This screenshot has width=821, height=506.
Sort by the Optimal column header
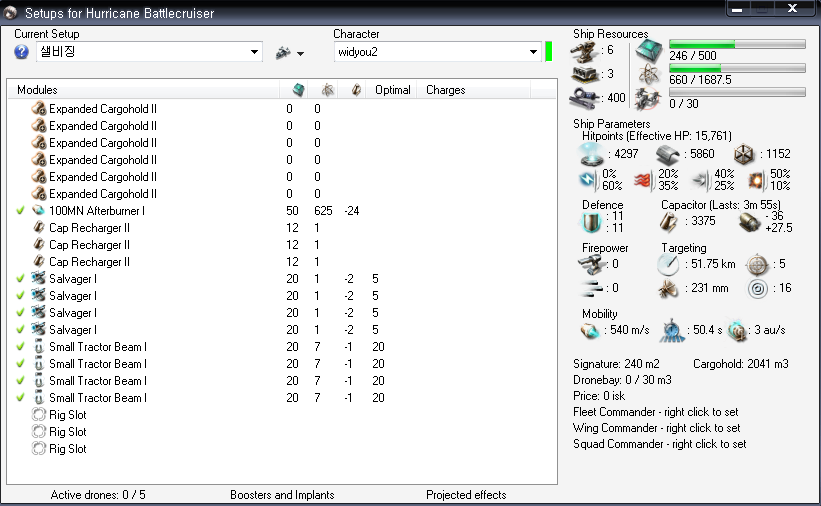[x=392, y=90]
